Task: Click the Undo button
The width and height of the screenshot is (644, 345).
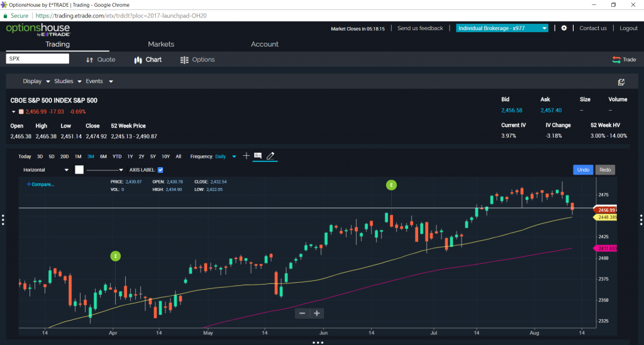Action: pyautogui.click(x=583, y=170)
